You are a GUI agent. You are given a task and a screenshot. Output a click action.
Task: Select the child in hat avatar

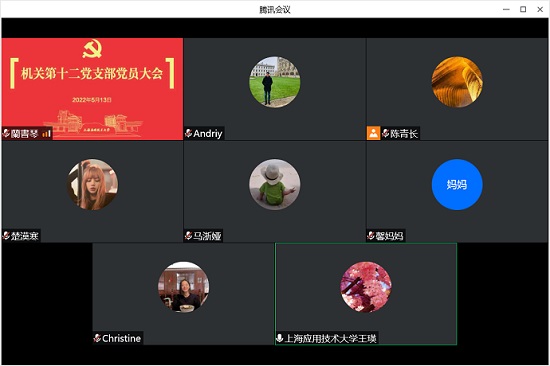pyautogui.click(x=275, y=184)
